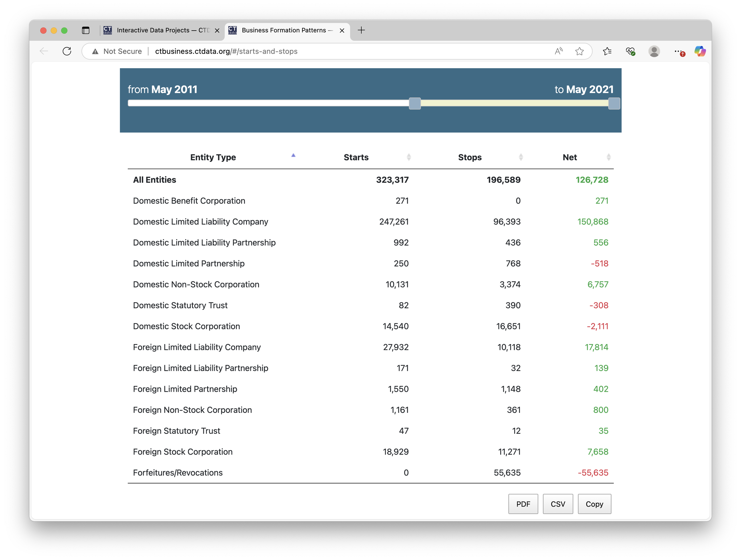Viewport: 741px width, 560px height.
Task: Open Collections from the toolbar
Action: tap(607, 51)
